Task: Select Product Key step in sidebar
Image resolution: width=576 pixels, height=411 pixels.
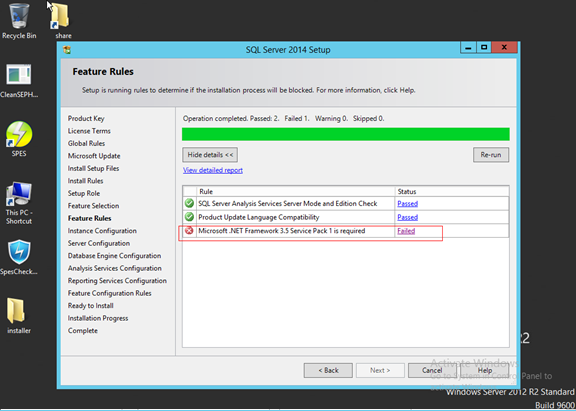Action: (x=86, y=118)
